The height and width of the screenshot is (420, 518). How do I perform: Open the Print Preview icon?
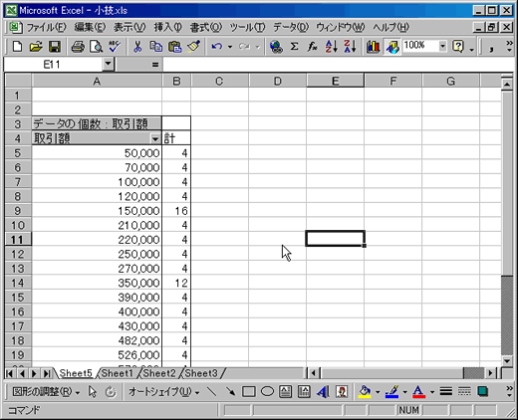[x=97, y=47]
